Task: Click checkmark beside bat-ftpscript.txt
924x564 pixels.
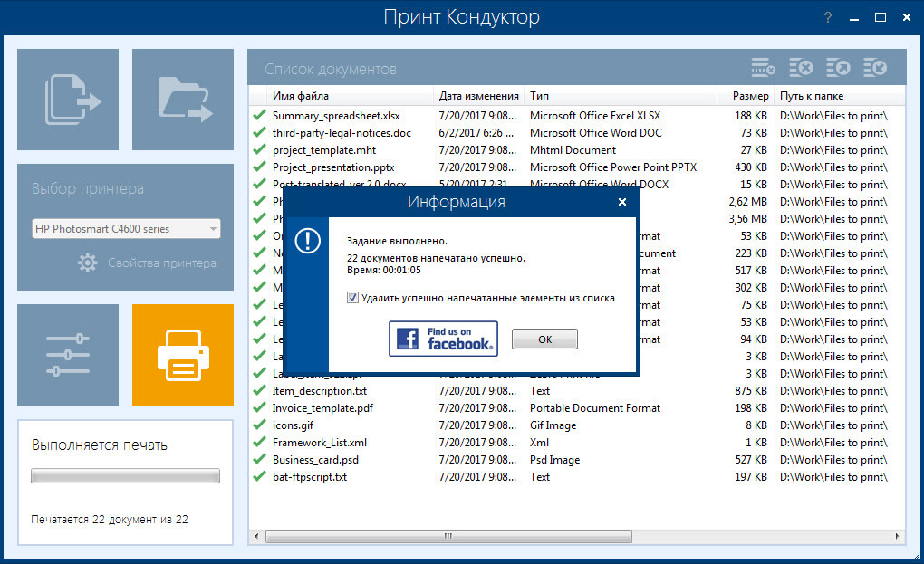Action: click(x=259, y=476)
